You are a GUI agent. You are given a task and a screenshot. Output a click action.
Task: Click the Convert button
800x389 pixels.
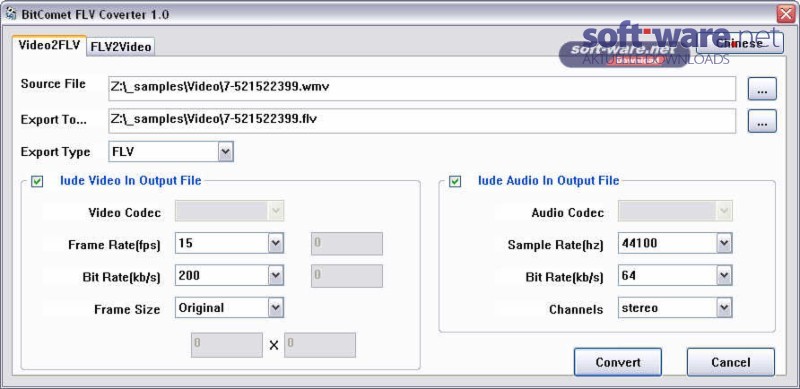tap(618, 362)
